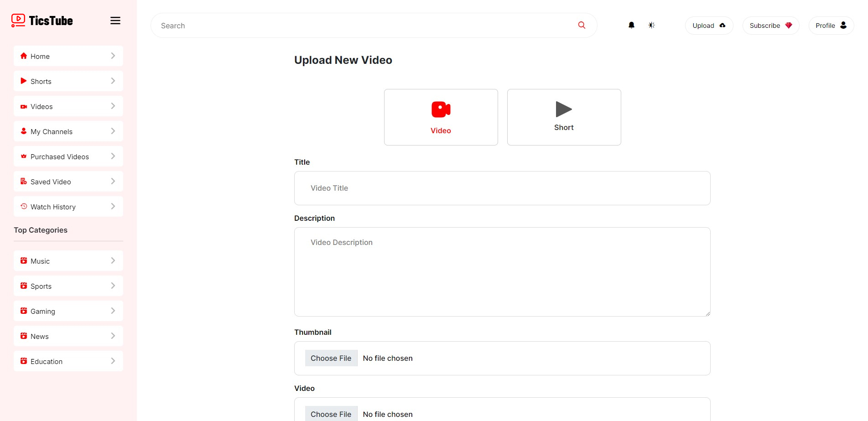Click the Home icon in sidebar
This screenshot has width=868, height=421.
click(x=24, y=56)
